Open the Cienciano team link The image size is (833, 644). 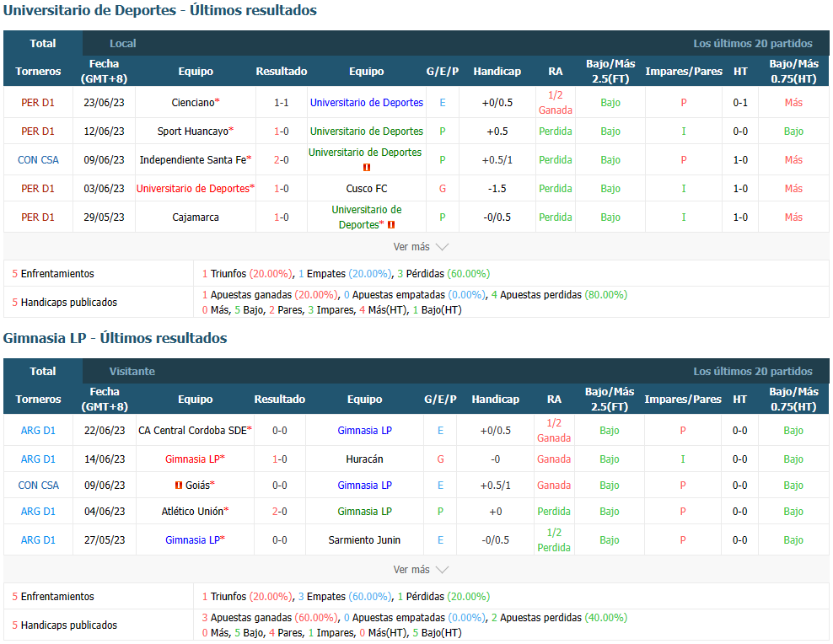coord(193,103)
